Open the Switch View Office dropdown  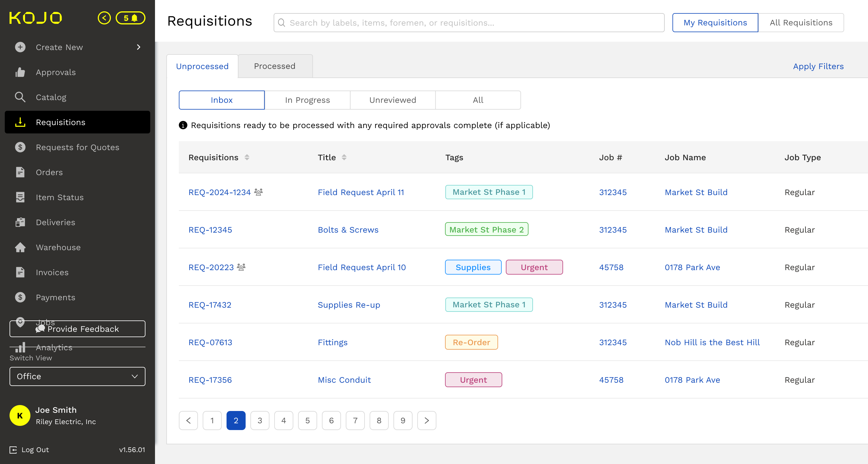point(77,376)
